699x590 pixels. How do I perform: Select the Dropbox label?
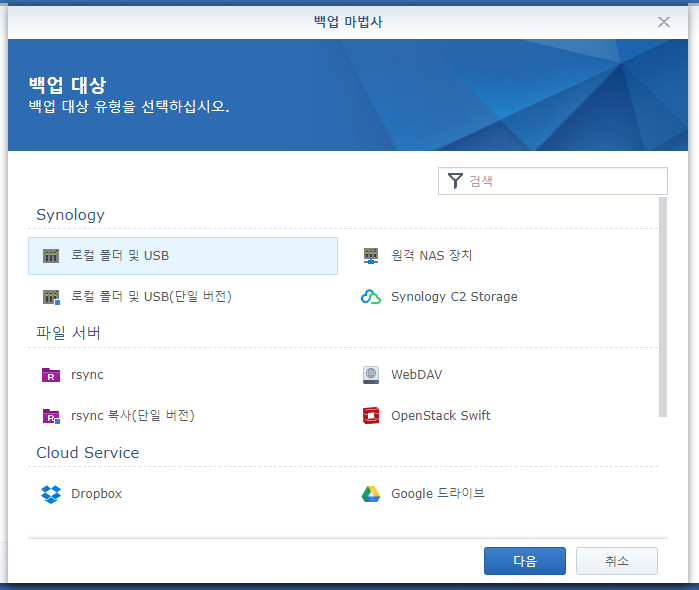(x=97, y=494)
